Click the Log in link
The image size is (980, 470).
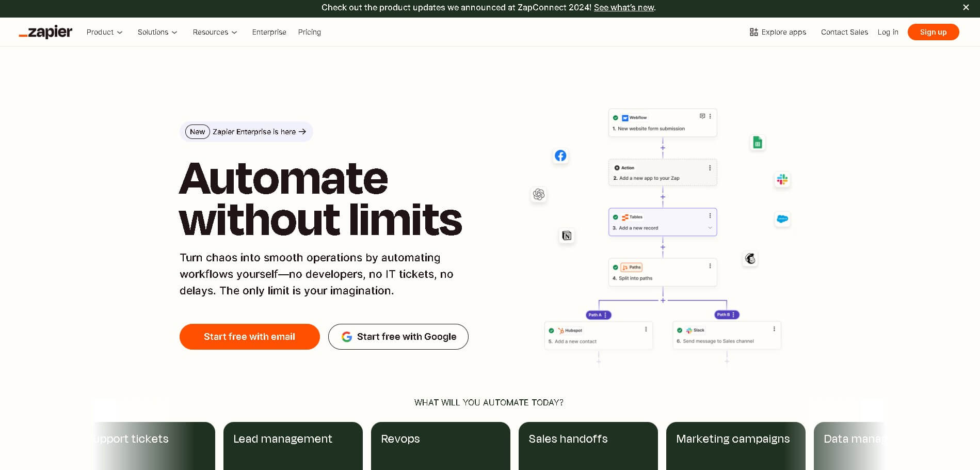coord(888,32)
